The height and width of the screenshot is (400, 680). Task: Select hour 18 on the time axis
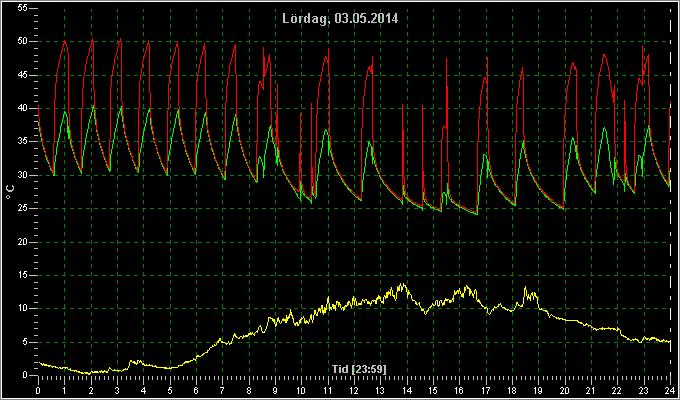point(512,390)
